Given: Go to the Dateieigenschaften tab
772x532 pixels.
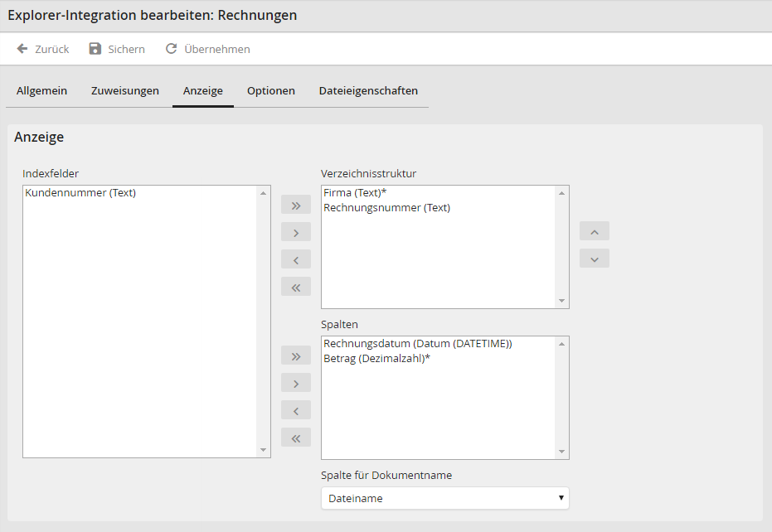Looking at the screenshot, I should click(x=368, y=91).
